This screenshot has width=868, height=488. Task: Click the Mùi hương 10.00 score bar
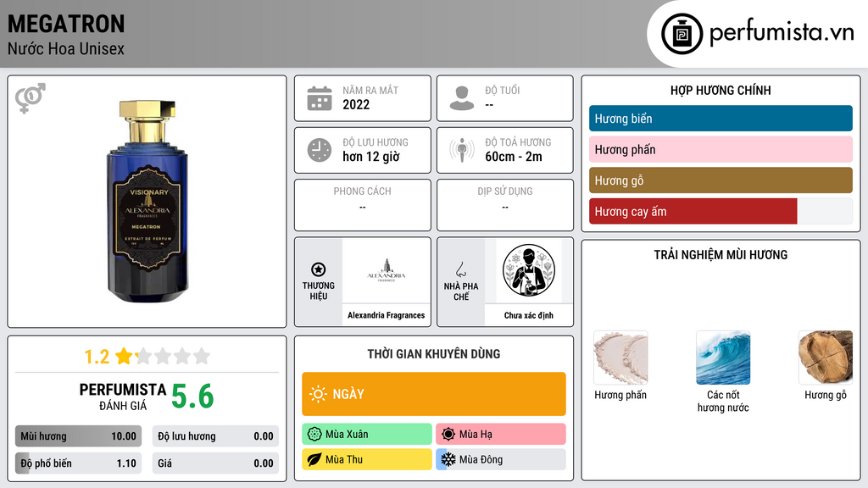tap(78, 436)
